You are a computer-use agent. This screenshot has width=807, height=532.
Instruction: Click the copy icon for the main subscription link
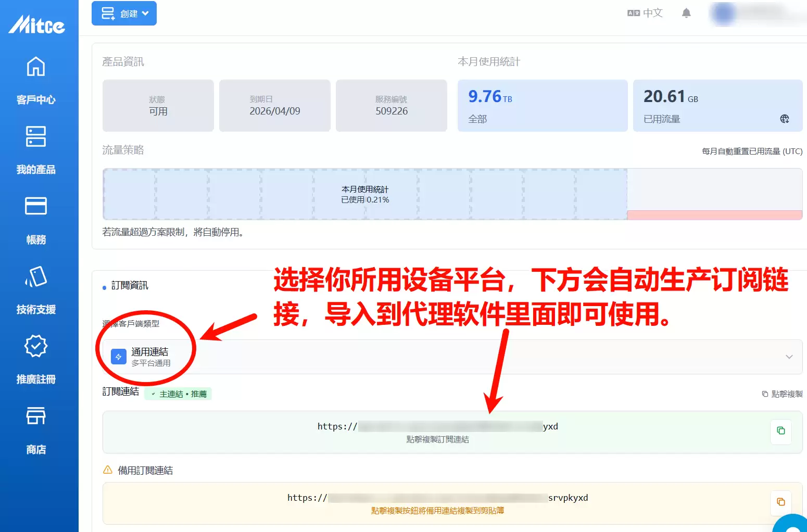coord(780,430)
